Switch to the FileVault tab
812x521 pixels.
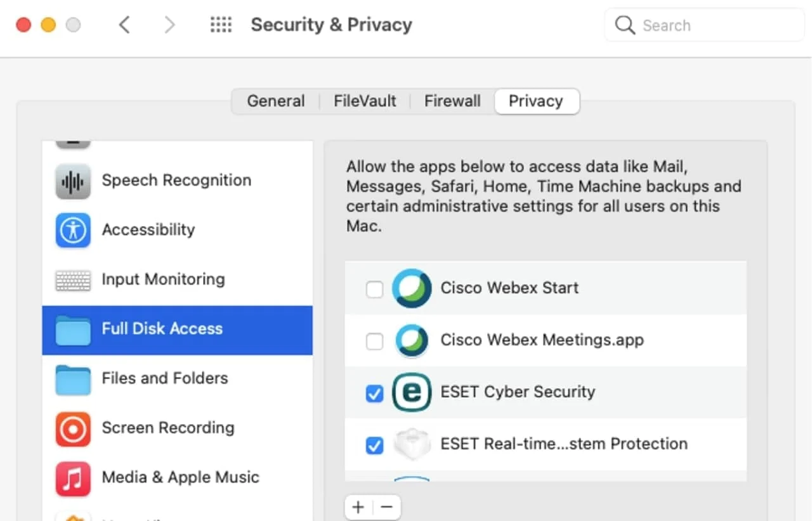(365, 101)
